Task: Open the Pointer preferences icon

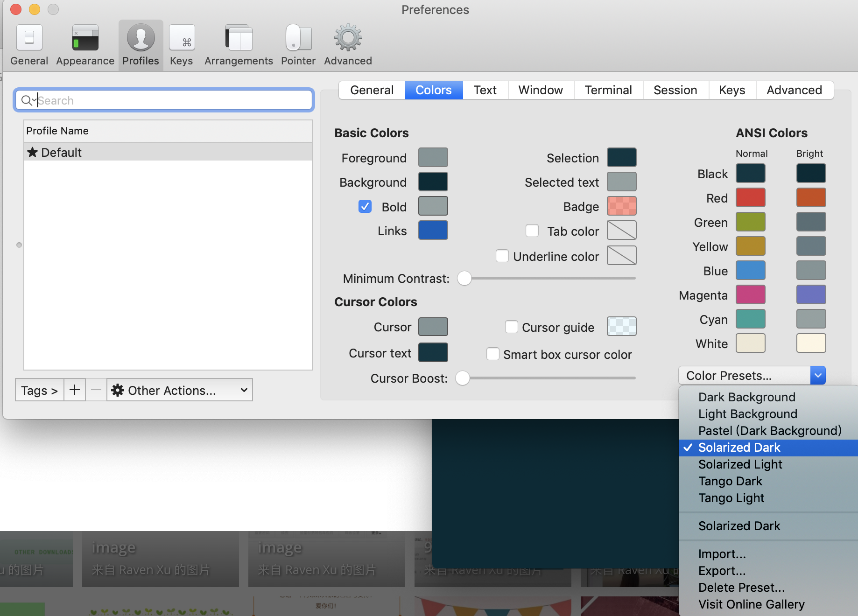Action: pyautogui.click(x=298, y=37)
